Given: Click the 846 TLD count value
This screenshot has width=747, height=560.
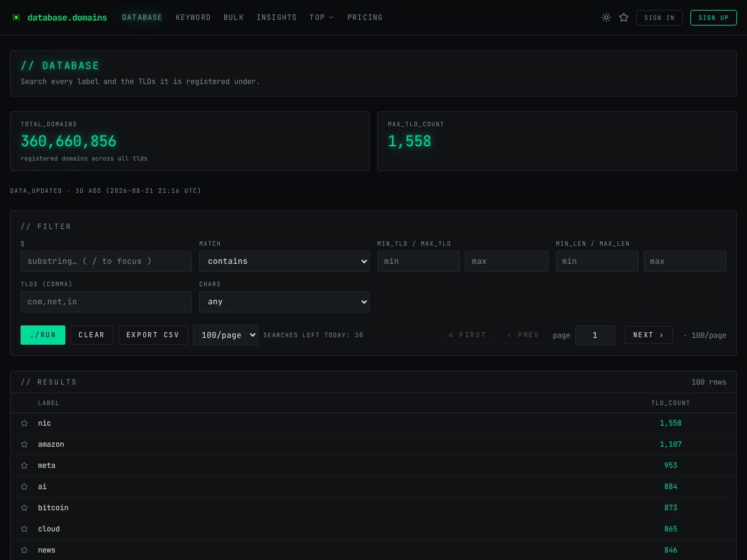Looking at the screenshot, I should point(670,550).
